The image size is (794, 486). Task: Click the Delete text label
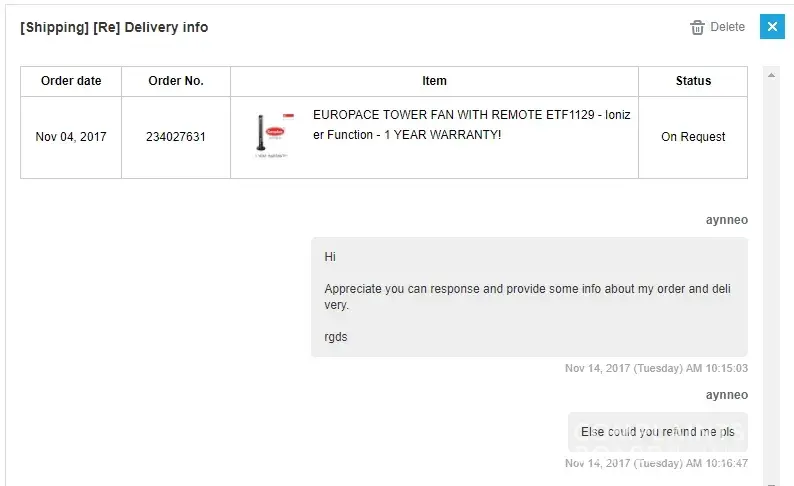(x=727, y=27)
